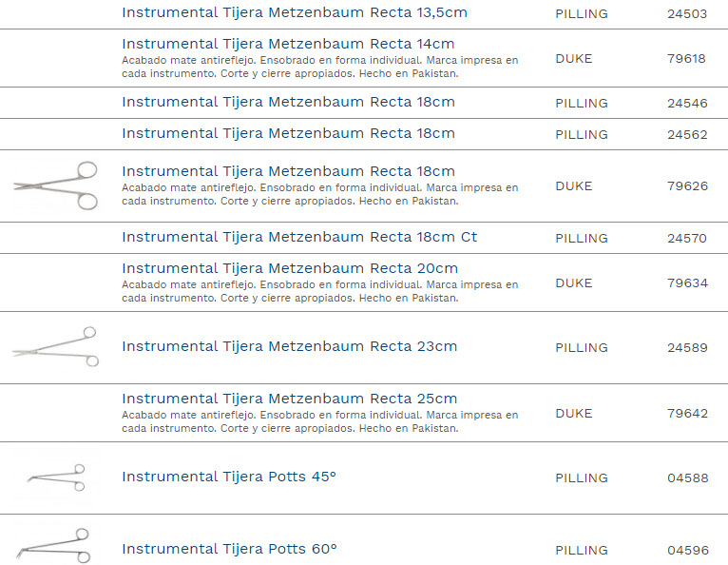Image resolution: width=728 pixels, height=565 pixels.
Task: Open the Potts 45° scissors thumbnail
Action: point(57,477)
